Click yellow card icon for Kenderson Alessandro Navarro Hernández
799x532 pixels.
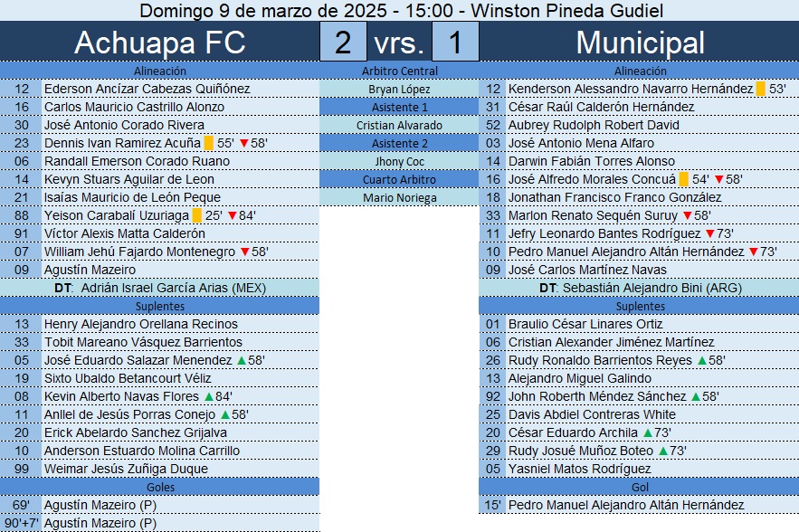pos(760,89)
